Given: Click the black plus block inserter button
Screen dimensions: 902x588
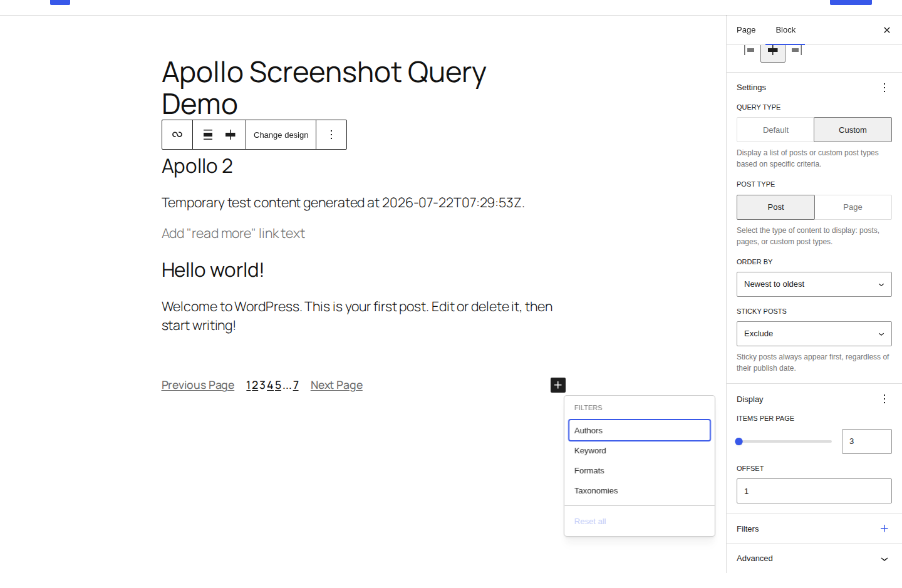Looking at the screenshot, I should pyautogui.click(x=558, y=385).
